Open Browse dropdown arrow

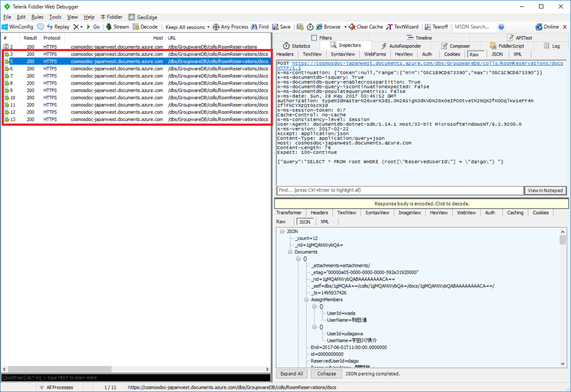click(x=345, y=27)
